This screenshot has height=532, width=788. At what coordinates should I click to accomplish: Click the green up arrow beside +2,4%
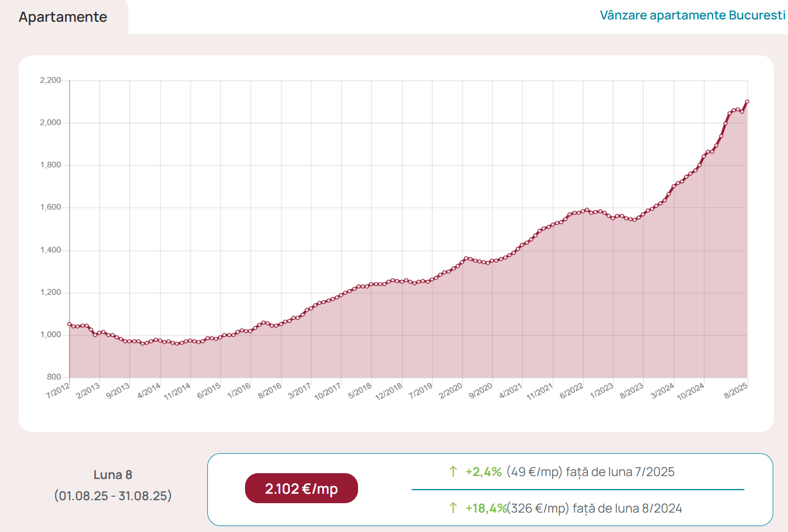(453, 471)
